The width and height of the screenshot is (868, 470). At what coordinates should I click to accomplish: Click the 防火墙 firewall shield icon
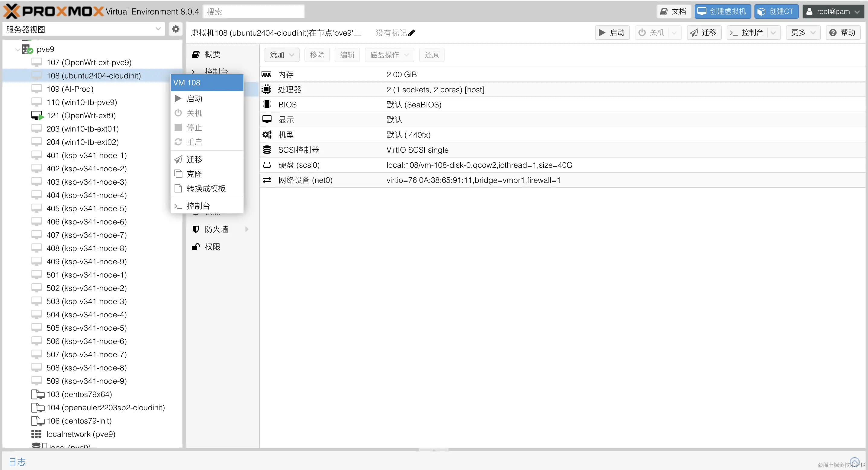[x=196, y=229]
